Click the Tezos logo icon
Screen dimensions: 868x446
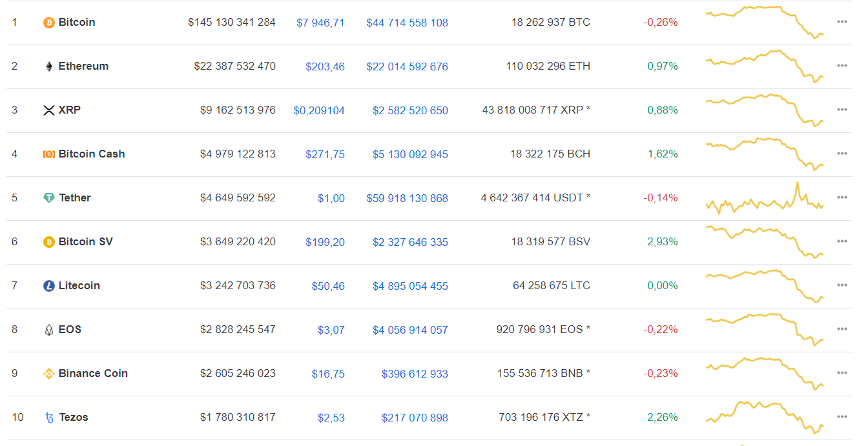[x=49, y=418]
